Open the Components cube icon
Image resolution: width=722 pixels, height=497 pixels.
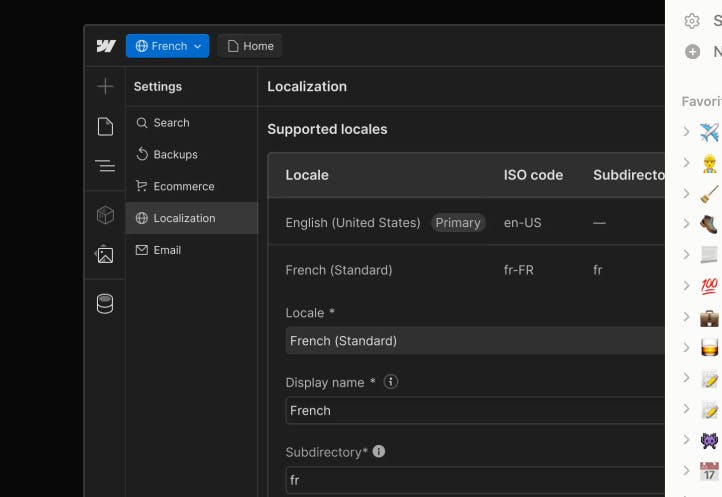pyautogui.click(x=105, y=215)
